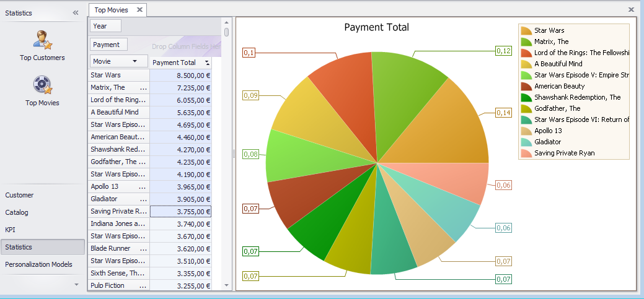Click the American Beauty legend entry text

pos(559,86)
